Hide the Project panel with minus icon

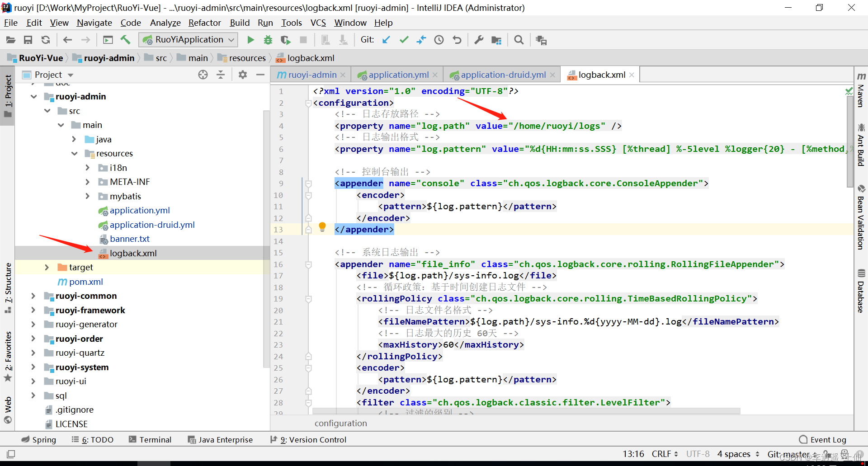pos(260,75)
